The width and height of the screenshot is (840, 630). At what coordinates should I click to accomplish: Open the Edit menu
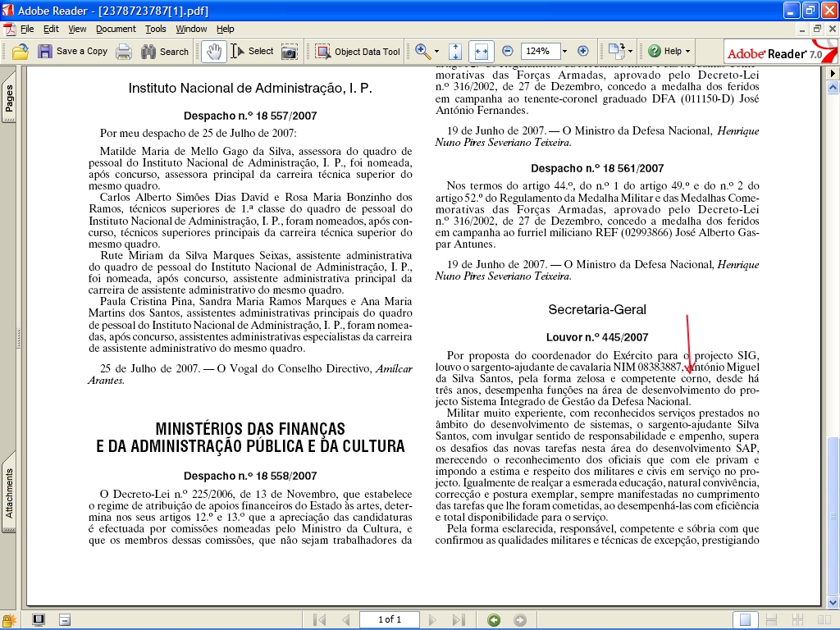click(x=51, y=29)
